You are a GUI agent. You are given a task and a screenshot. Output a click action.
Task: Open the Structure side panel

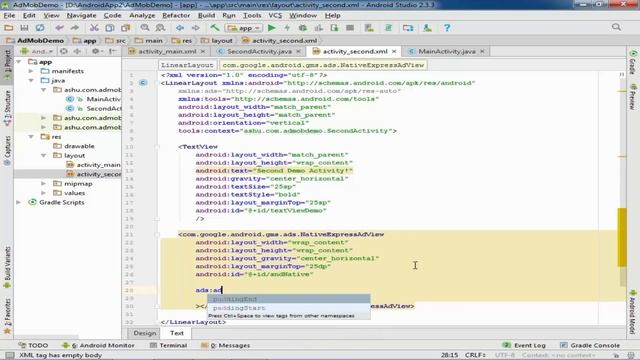click(x=7, y=107)
